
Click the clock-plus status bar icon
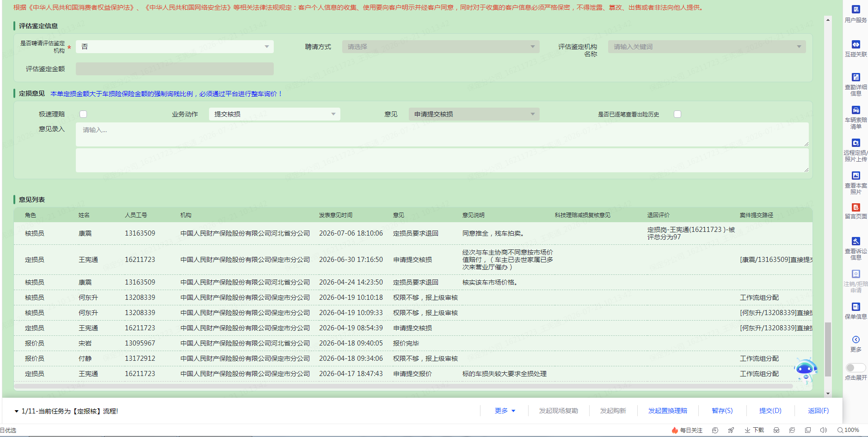tap(715, 430)
